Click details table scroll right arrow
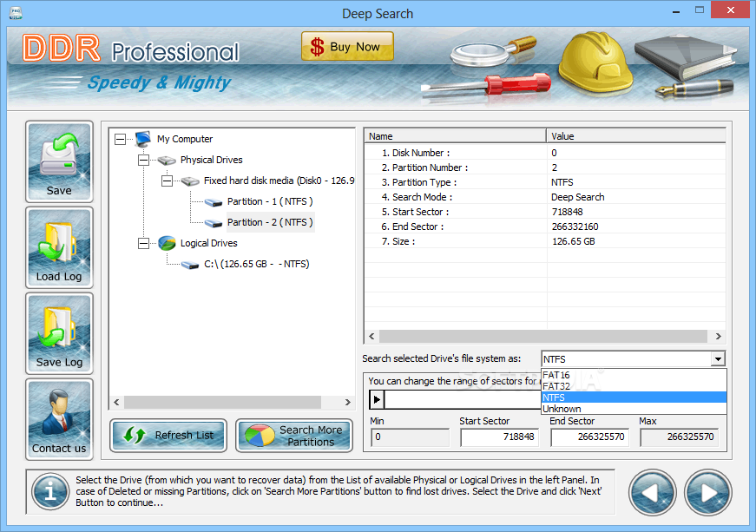The width and height of the screenshot is (756, 532). [719, 336]
